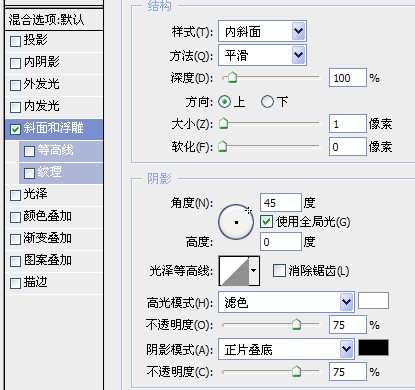Enable the 颜色叠加 color overlay checkbox

(x=15, y=217)
